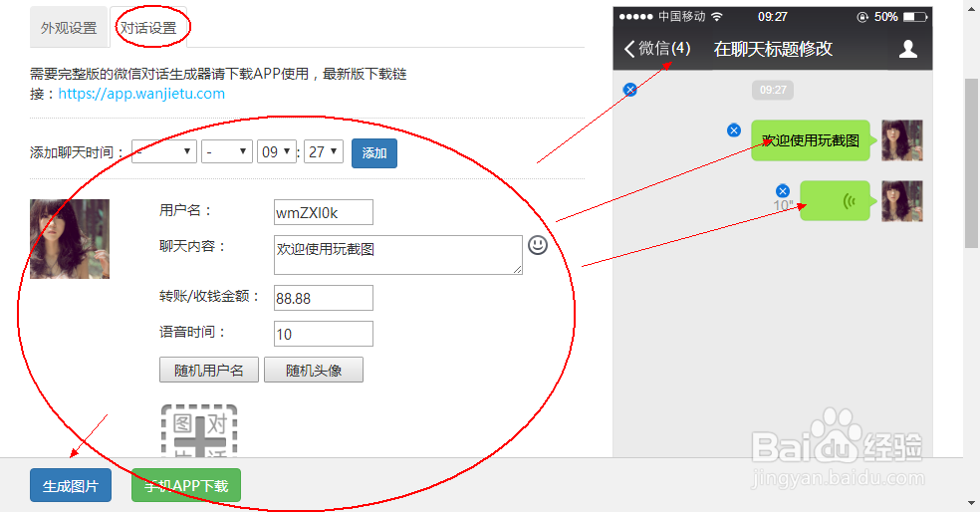Click the 随机头像 button
The height and width of the screenshot is (512, 980).
[x=314, y=371]
